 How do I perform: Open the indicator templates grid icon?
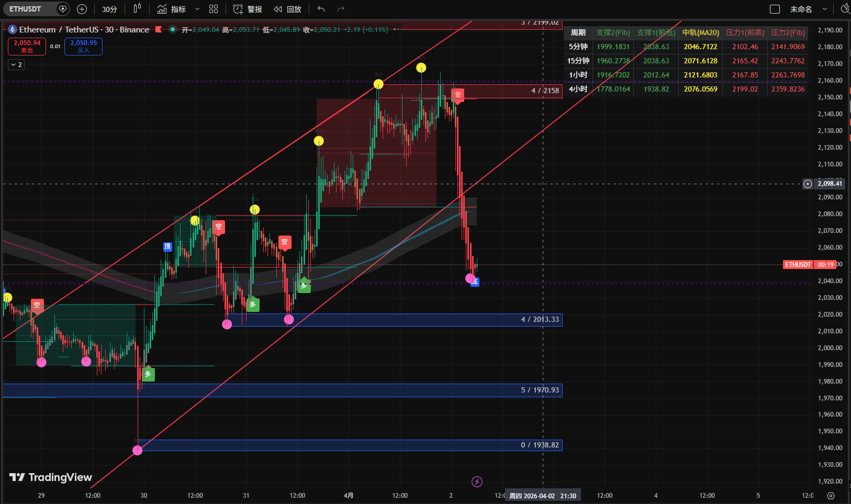pyautogui.click(x=214, y=9)
